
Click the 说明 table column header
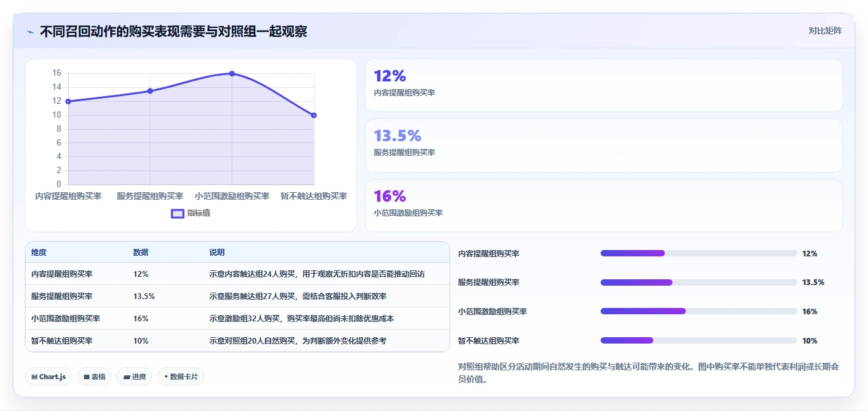point(217,253)
